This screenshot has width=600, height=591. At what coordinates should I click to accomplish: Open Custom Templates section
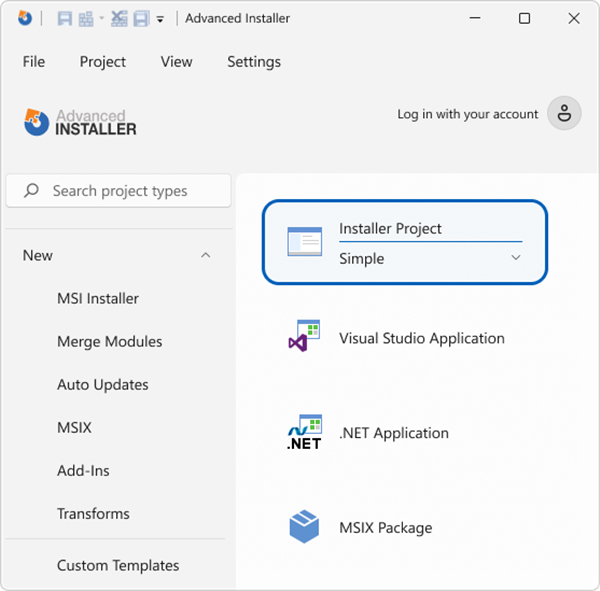(x=118, y=565)
